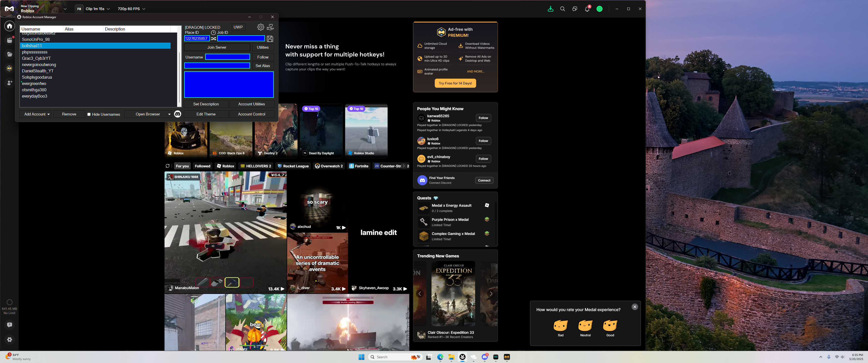Click the UWP button in Account Manager
Screen dimensions: 868x363
[238, 27]
